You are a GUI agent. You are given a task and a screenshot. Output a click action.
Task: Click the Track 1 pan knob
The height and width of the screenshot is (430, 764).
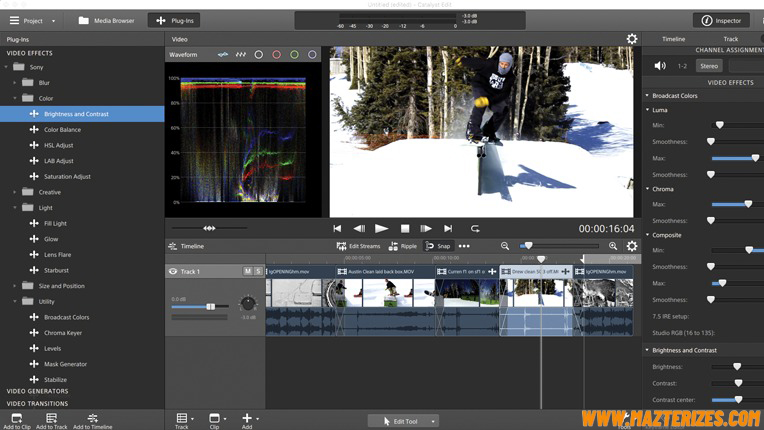(248, 303)
